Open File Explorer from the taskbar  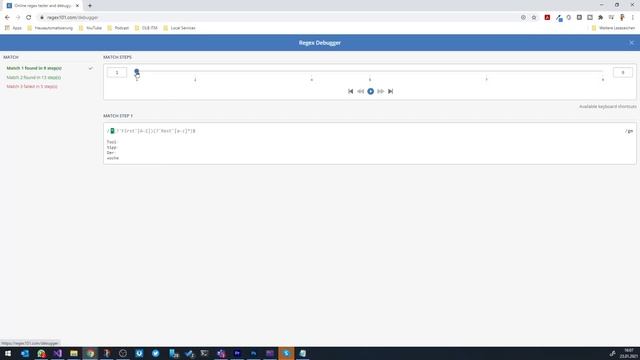point(73,353)
